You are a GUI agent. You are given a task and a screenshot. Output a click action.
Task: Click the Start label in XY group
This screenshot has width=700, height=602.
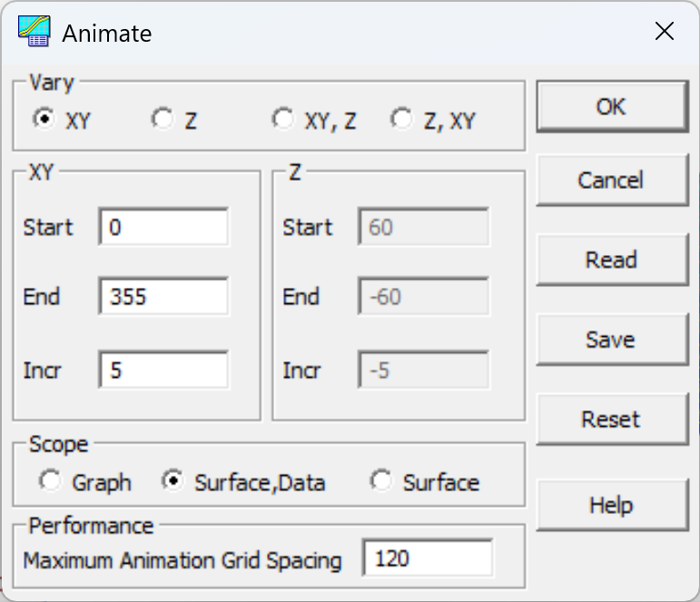pyautogui.click(x=48, y=227)
